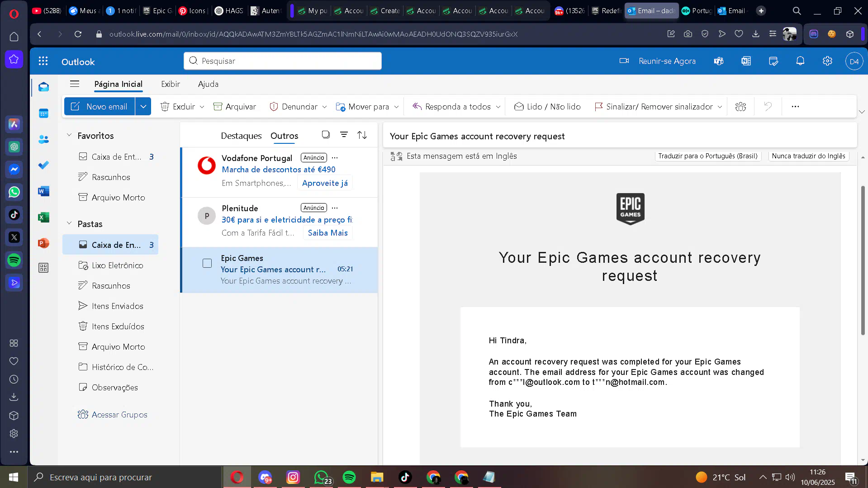Screen dimensions: 868x488
Task: Open Excluir dropdown arrow
Action: tap(202, 107)
